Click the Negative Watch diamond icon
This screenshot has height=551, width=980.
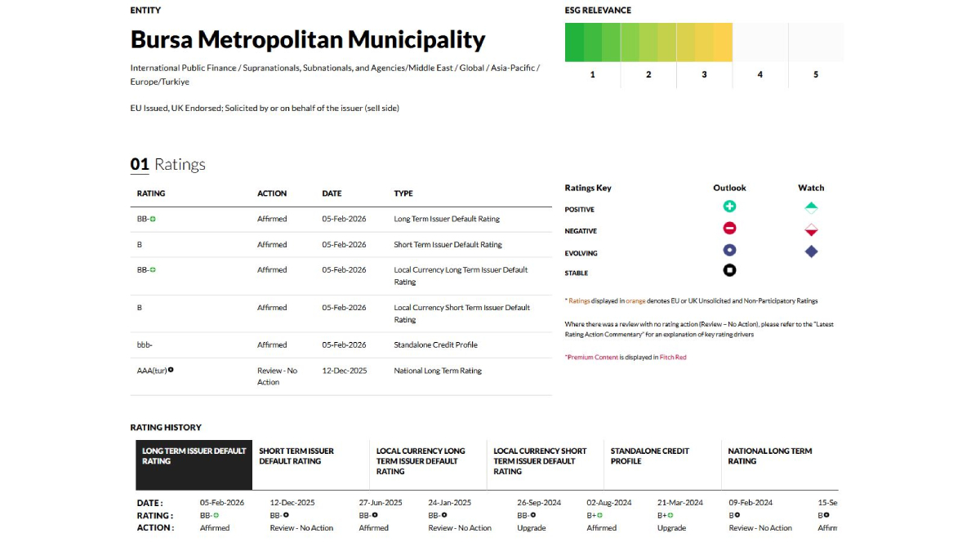point(811,230)
